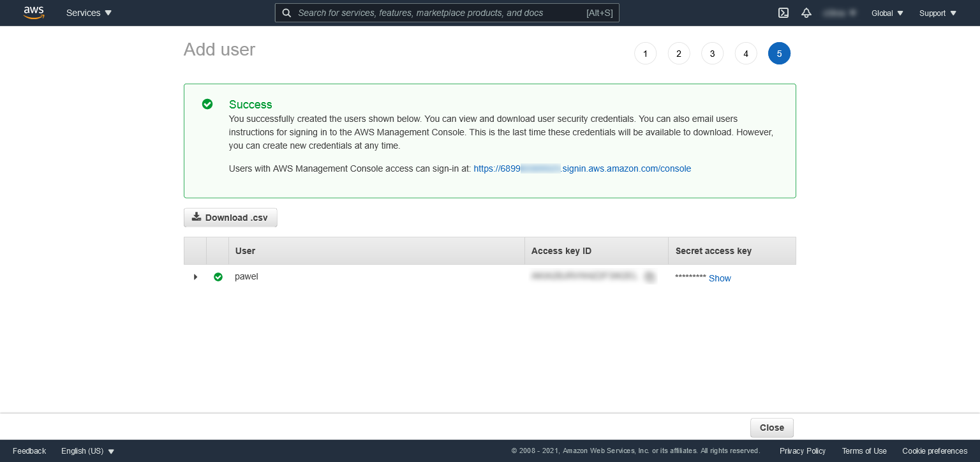The height and width of the screenshot is (462, 980).
Task: Go to wizard step 1
Action: [x=645, y=54]
